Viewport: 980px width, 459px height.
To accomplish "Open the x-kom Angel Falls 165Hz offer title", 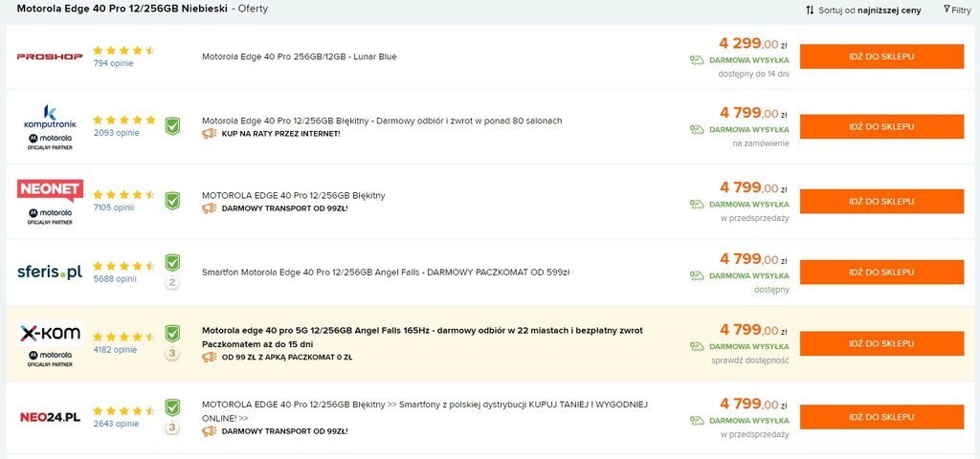I will click(x=422, y=338).
